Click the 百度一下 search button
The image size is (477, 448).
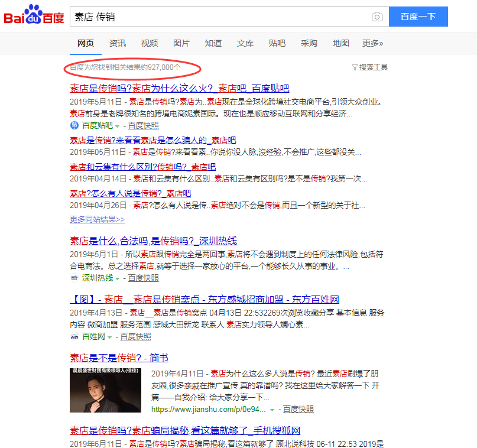click(418, 17)
